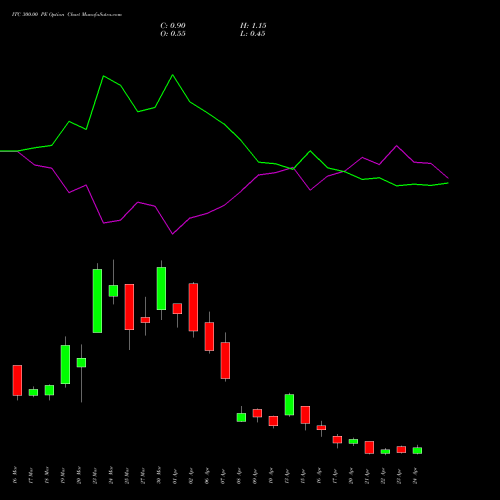Click the high value 'H: 1.15'
Screen dimensions: 500x500
pos(253,26)
